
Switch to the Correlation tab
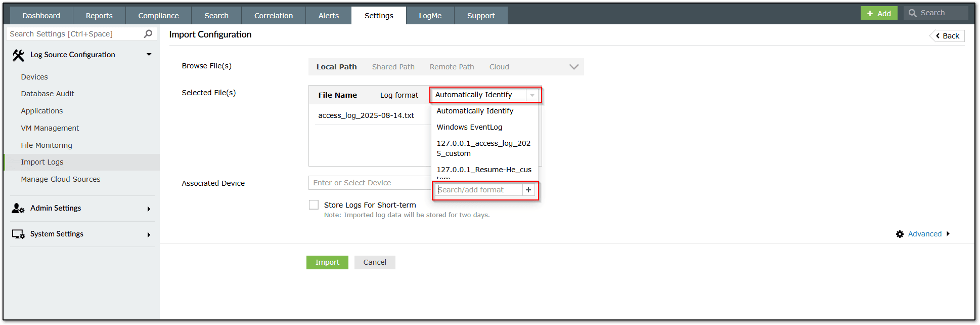[274, 16]
